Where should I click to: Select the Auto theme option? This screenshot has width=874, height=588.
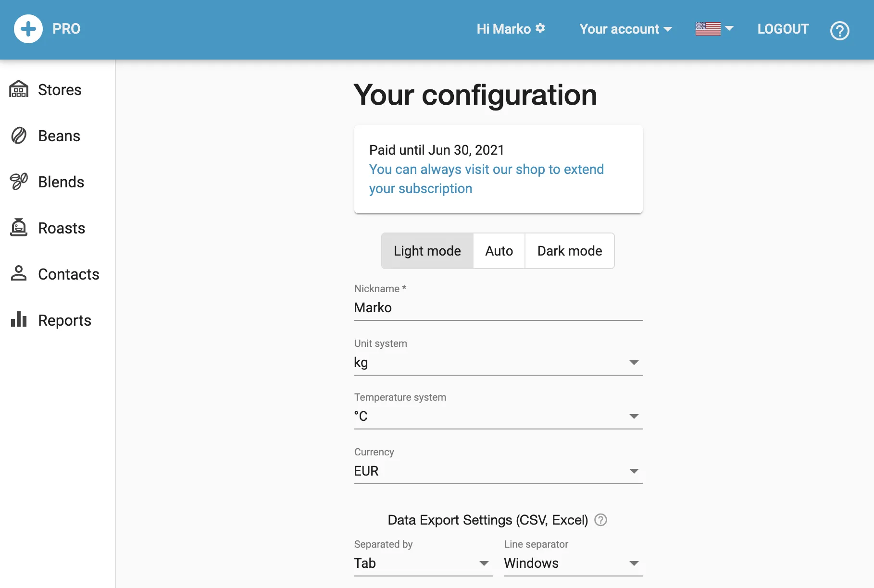click(499, 251)
